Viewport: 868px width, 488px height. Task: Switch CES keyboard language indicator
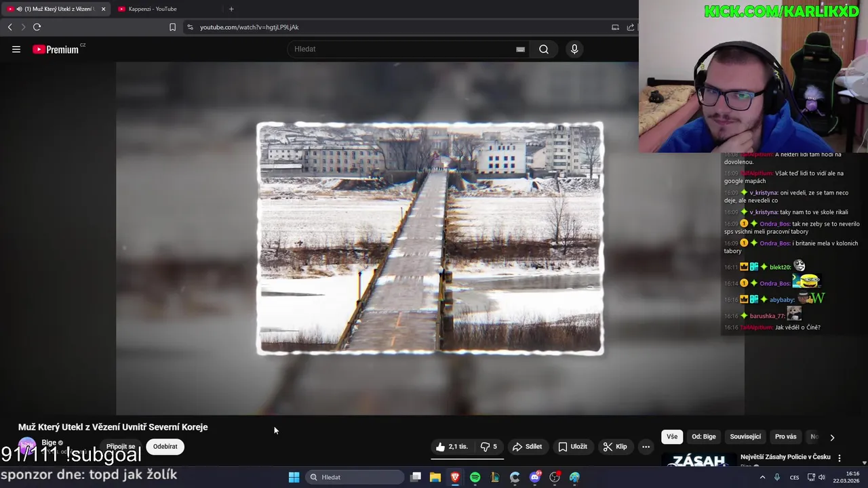click(795, 477)
